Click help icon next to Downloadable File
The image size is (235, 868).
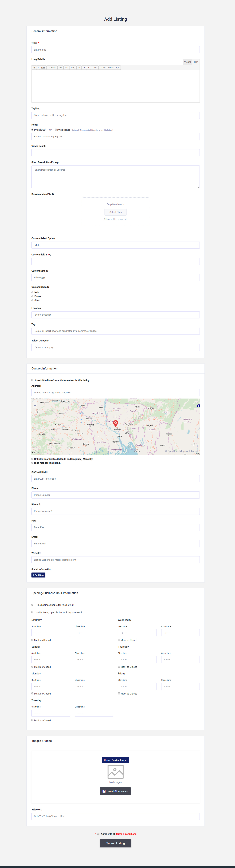coord(53,194)
